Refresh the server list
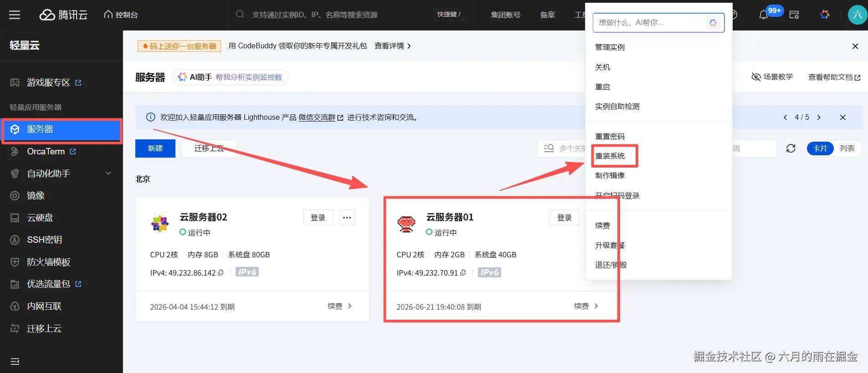 click(791, 148)
